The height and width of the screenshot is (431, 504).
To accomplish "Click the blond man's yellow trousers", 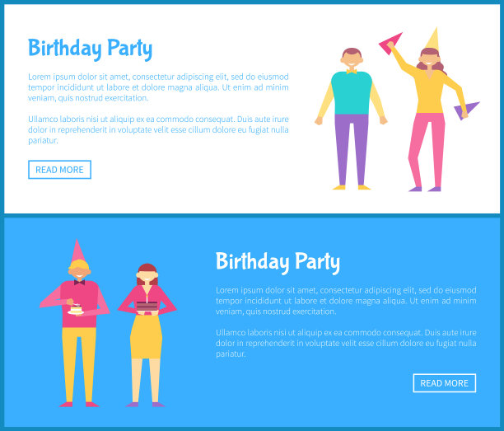I will point(79,364).
